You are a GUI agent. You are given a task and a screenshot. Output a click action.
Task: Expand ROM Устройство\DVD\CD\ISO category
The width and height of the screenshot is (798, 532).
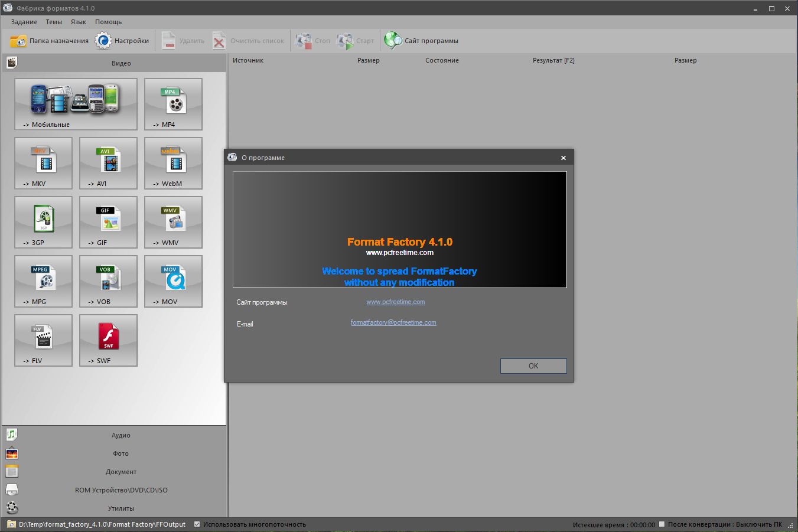click(115, 490)
